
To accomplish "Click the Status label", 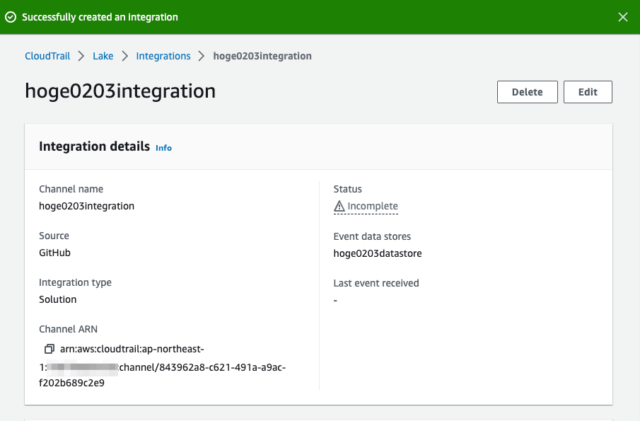I will point(347,189).
